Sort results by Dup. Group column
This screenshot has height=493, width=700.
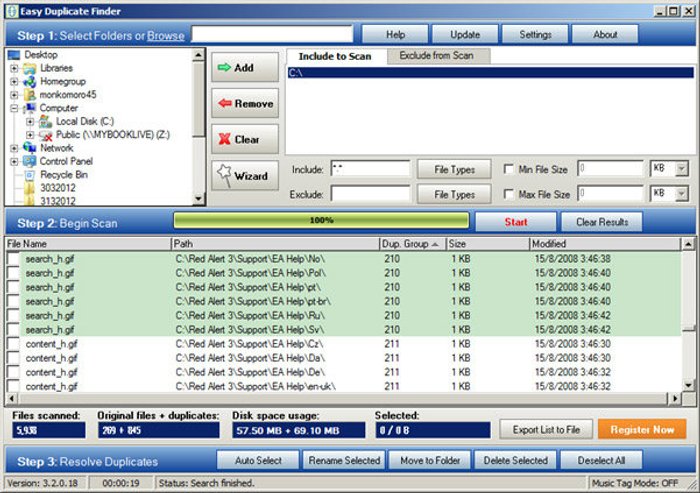click(x=412, y=244)
